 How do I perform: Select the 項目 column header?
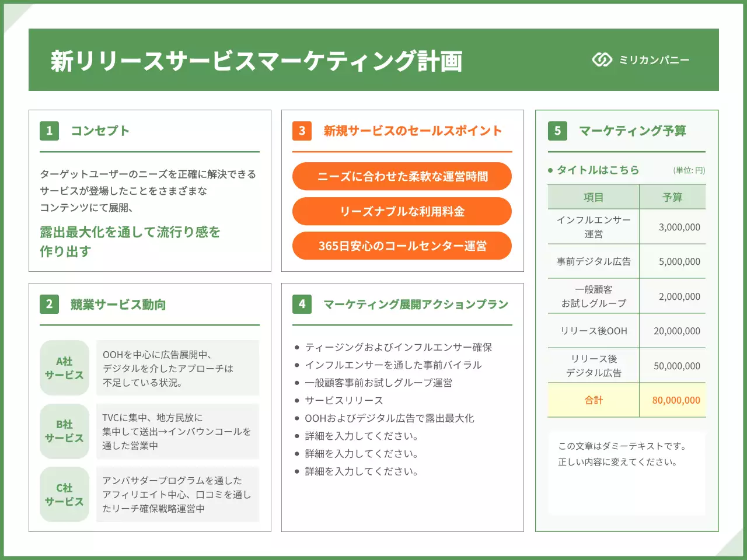(593, 197)
